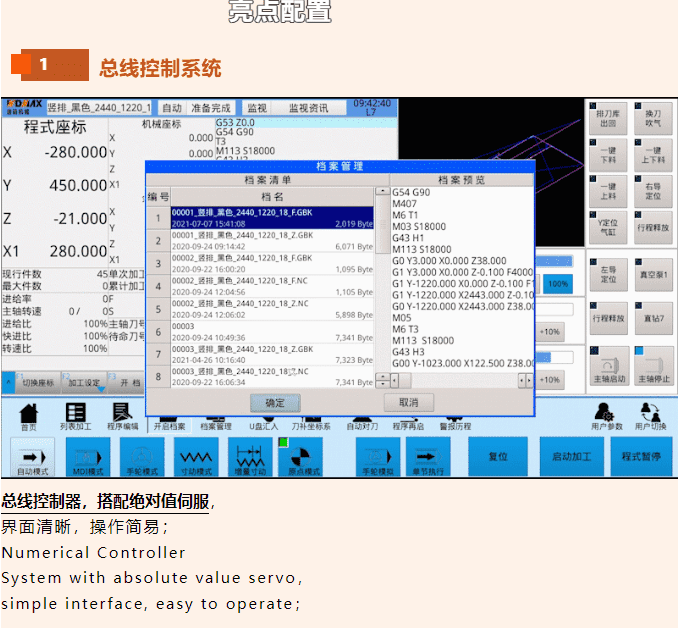The image size is (679, 628).
Task: Click the FDMAX logo in the header
Action: pyautogui.click(x=24, y=107)
